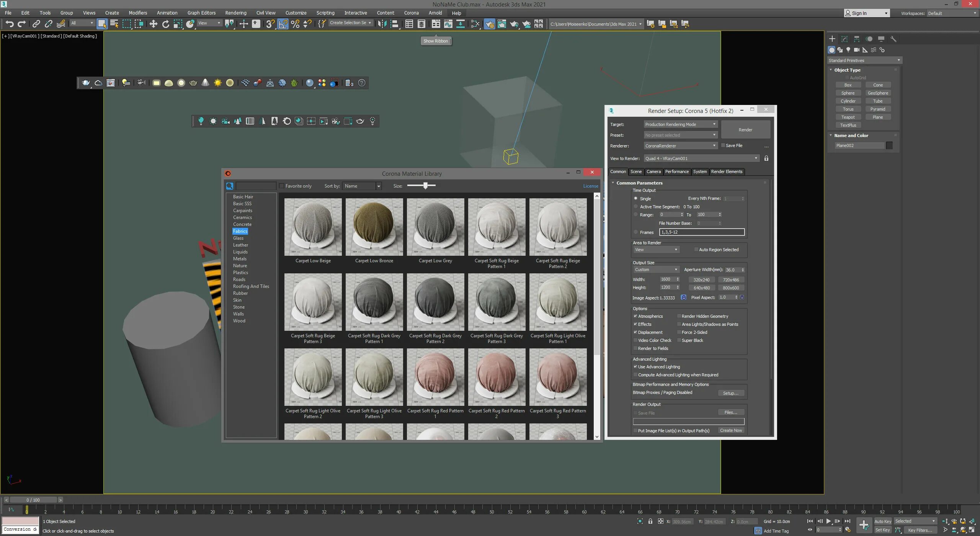Select the Frames radio button

coord(636,232)
